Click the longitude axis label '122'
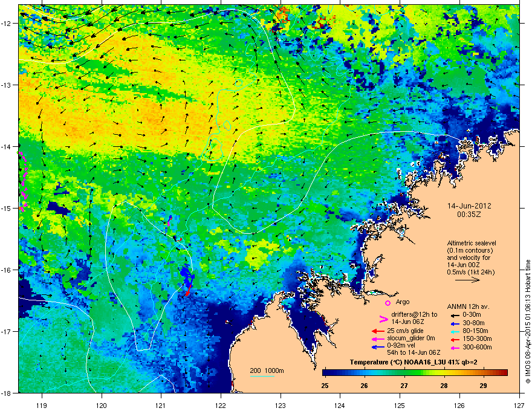Screen dimensions: 532x411 221,405
